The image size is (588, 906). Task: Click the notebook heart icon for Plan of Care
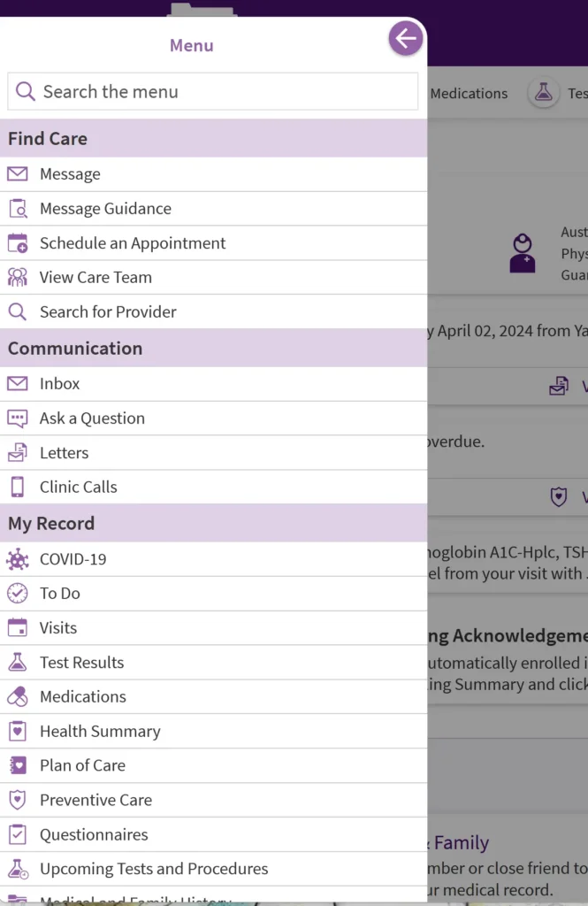[x=18, y=765]
